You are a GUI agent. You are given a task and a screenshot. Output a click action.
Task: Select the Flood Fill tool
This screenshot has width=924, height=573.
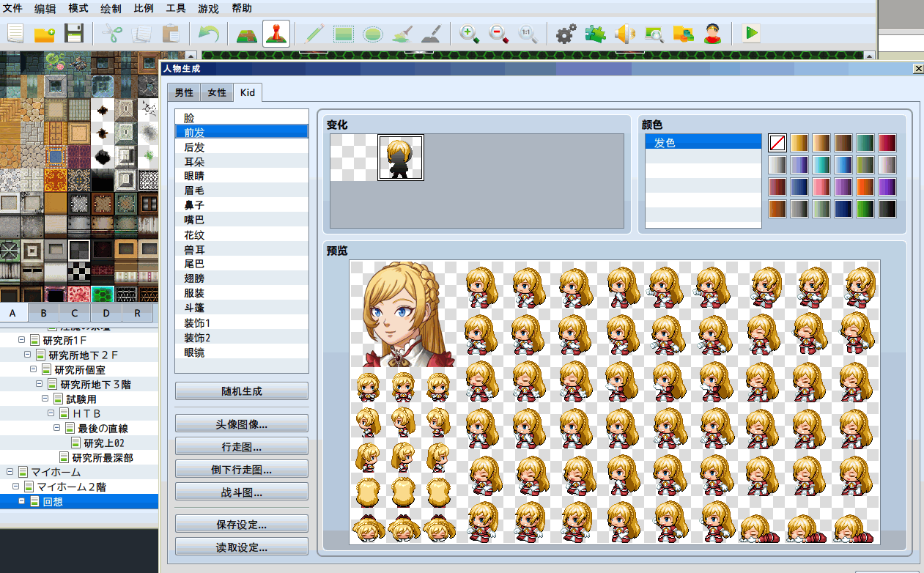[402, 34]
